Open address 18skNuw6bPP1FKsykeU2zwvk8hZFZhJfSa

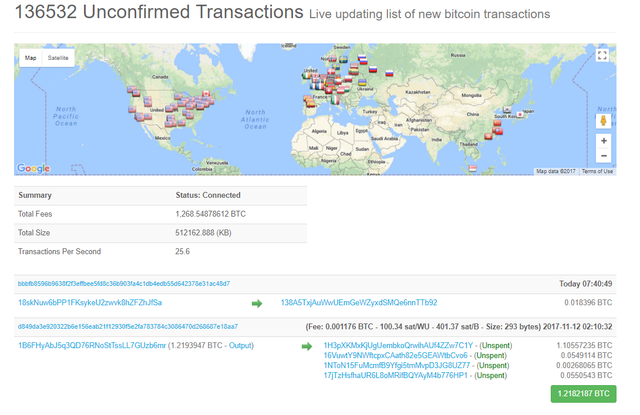click(90, 303)
